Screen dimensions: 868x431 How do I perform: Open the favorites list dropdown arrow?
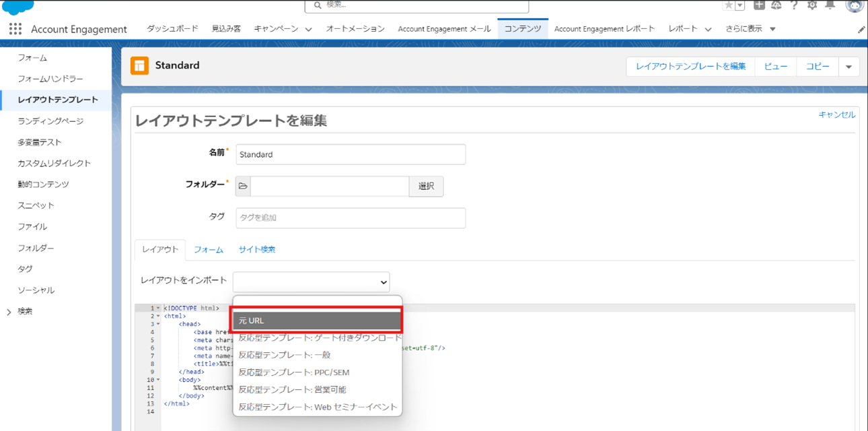[x=740, y=5]
